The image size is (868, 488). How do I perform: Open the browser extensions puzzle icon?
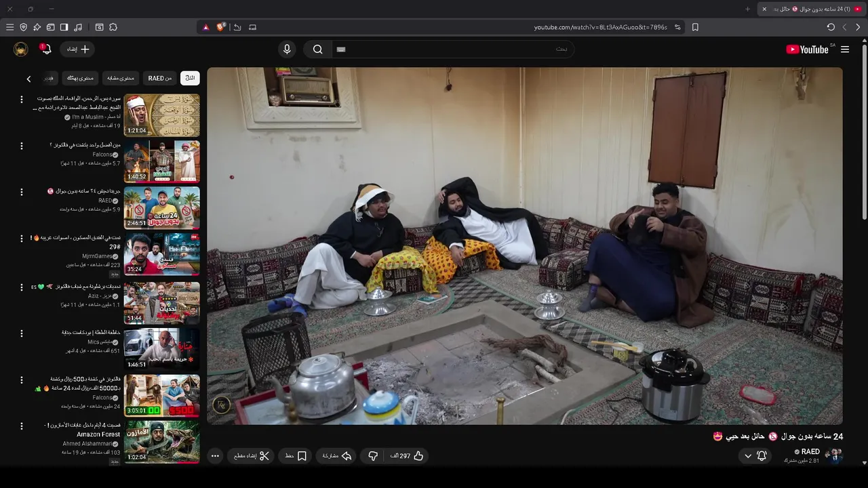pos(113,27)
